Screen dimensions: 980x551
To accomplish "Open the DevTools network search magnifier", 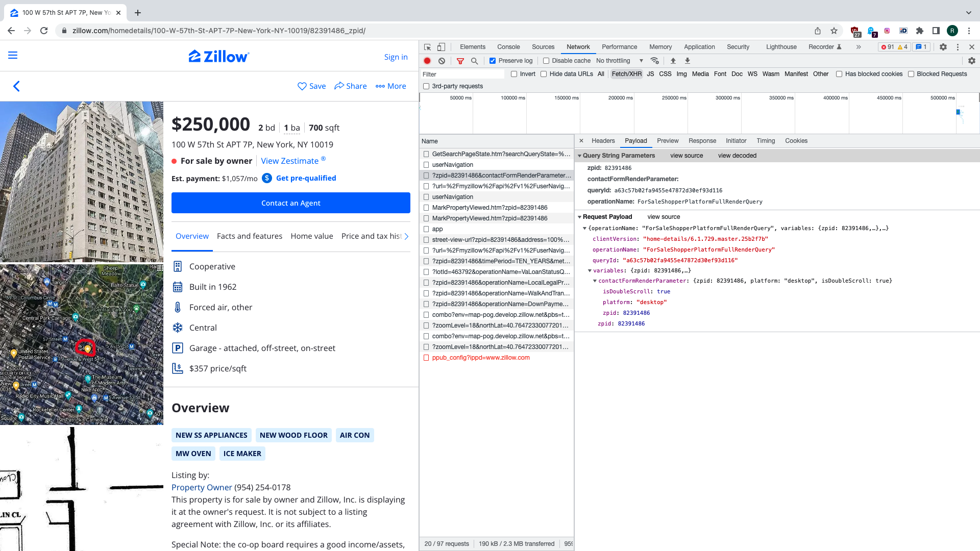I will [x=474, y=61].
